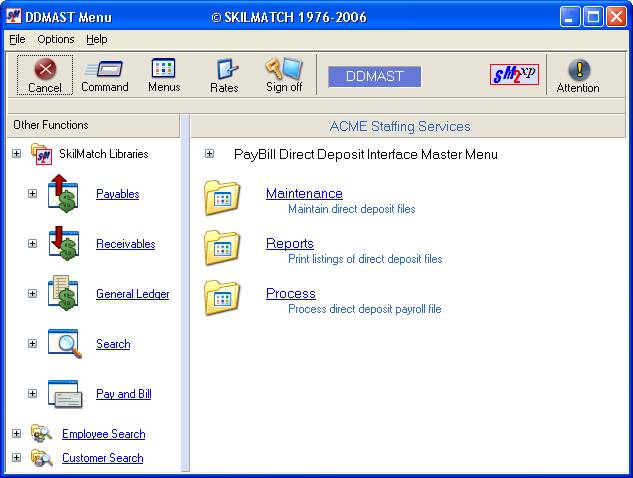Click the General Ledger icon
This screenshot has height=478, width=633.
[x=63, y=293]
